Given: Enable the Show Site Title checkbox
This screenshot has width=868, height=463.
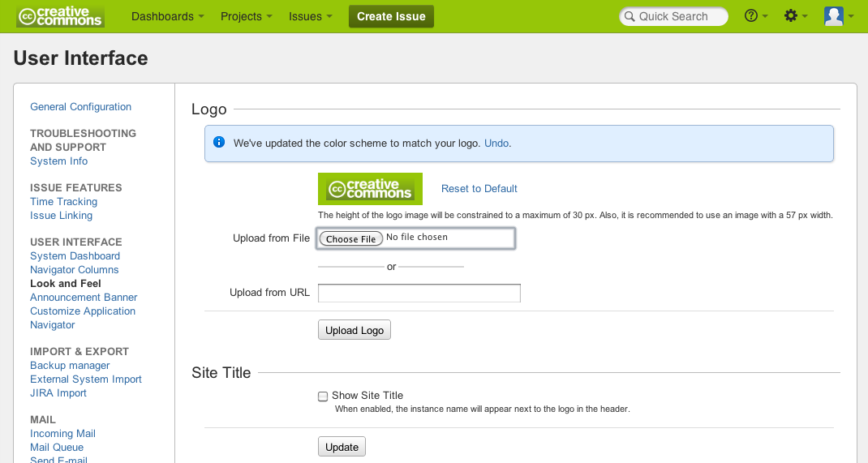Looking at the screenshot, I should pos(323,396).
